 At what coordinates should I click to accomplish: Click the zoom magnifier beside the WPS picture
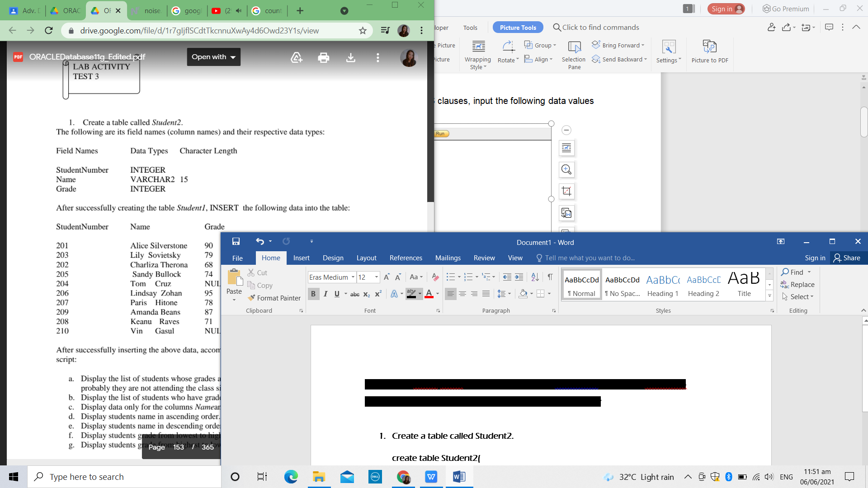pos(566,169)
